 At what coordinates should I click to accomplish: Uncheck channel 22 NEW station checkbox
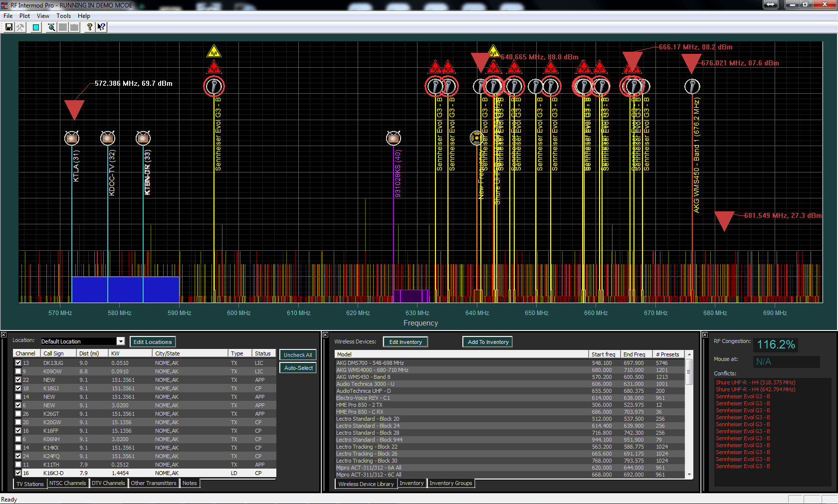click(18, 380)
